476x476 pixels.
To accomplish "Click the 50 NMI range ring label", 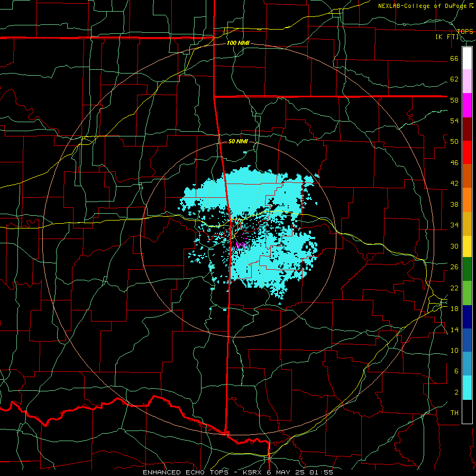I will (238, 141).
